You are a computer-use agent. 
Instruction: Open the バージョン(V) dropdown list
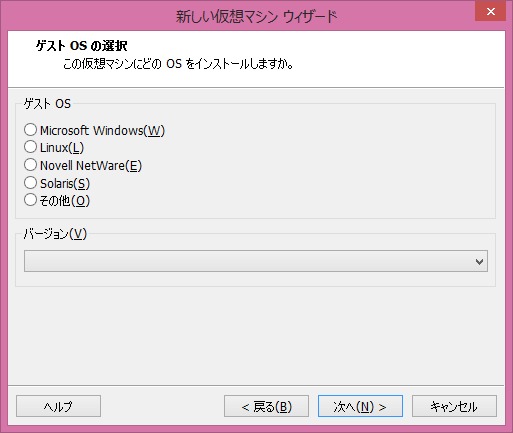256,261
